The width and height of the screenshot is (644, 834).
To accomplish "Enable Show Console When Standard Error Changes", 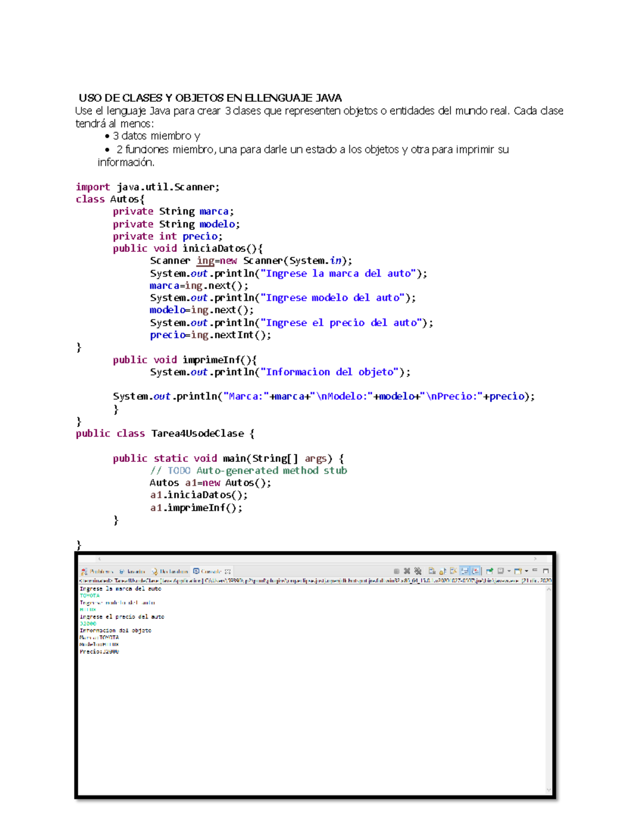I will click(x=475, y=571).
